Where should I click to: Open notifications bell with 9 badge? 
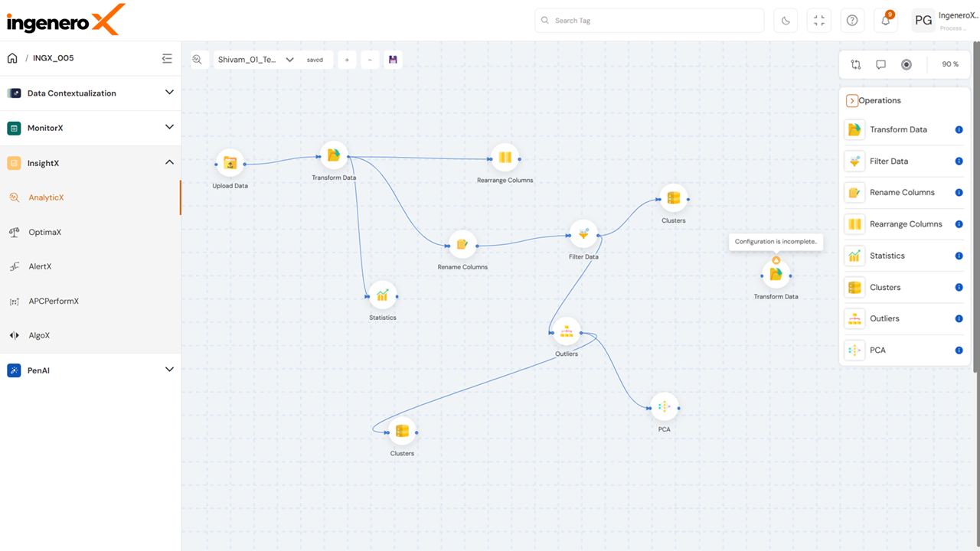(886, 21)
